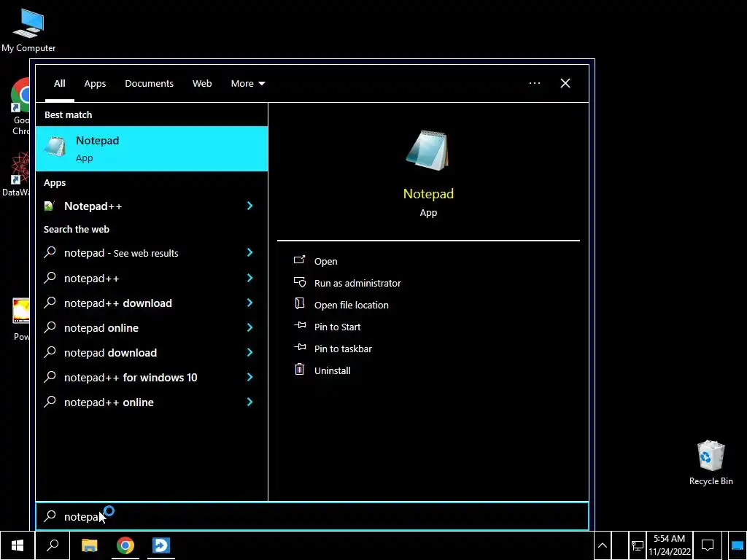Open the Windows Start button
Image resolution: width=747 pixels, height=560 pixels.
18,545
